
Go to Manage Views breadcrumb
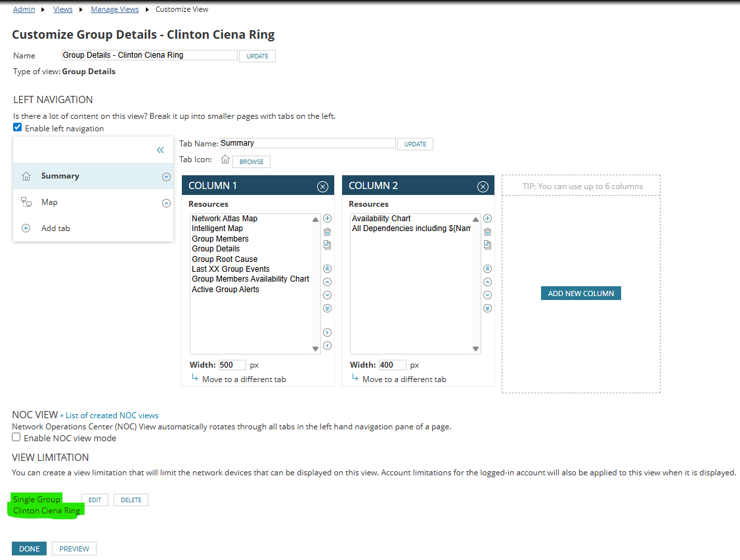click(x=115, y=9)
